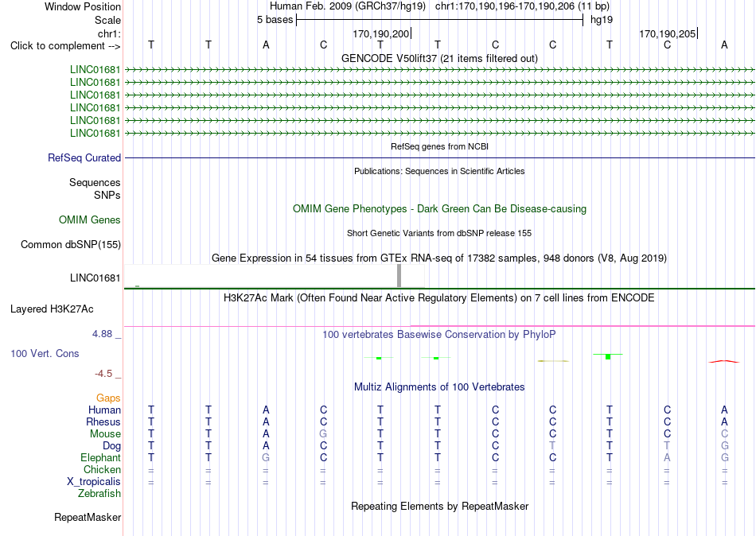Click the pink H3K27Ac signal line
The width and height of the screenshot is (756, 536).
[x=439, y=326]
